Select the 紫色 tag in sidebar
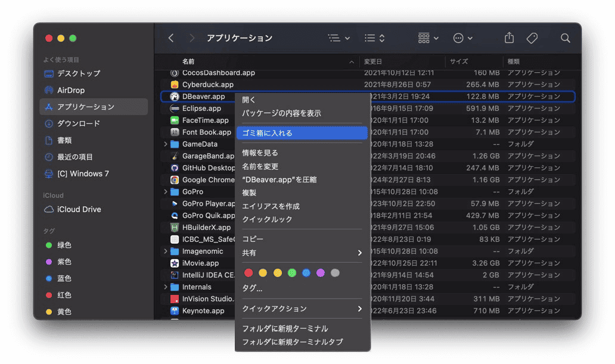Screen dimensions: 615x364 94,262
